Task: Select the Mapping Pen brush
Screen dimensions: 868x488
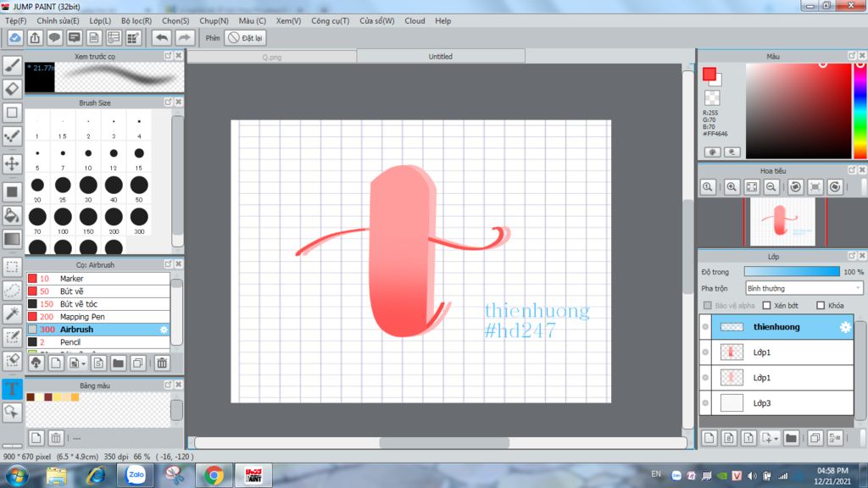Action: point(82,316)
